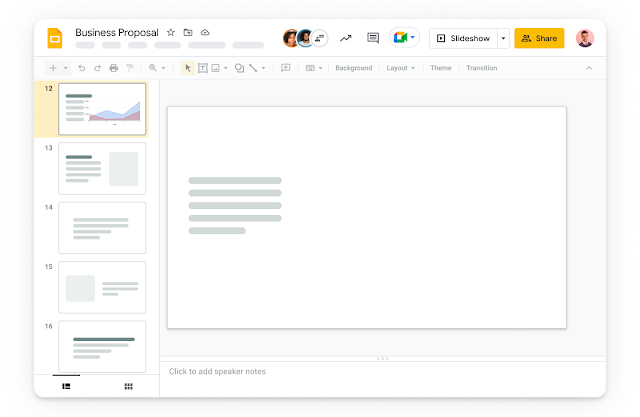Click to add speaker notes

(217, 371)
